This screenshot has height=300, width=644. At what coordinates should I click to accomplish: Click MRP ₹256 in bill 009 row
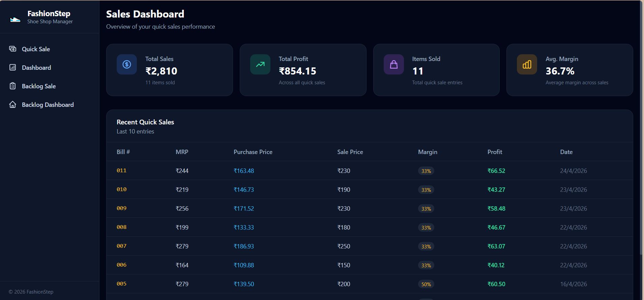click(x=182, y=208)
